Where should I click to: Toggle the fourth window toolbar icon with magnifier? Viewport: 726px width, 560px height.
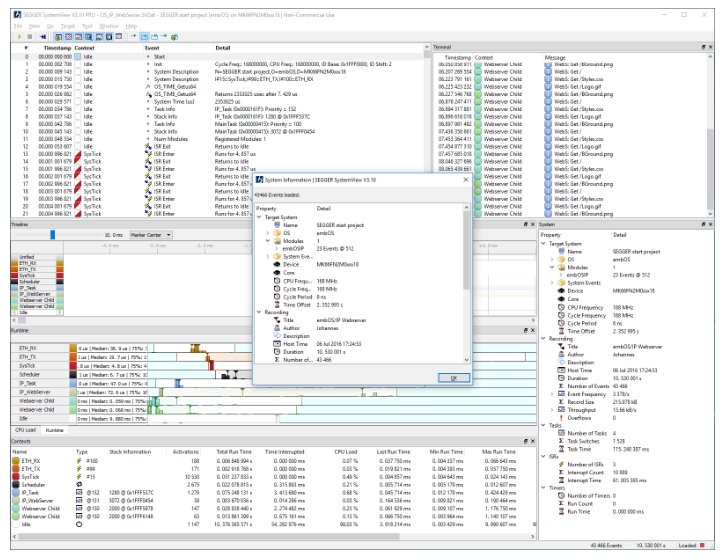[88, 37]
